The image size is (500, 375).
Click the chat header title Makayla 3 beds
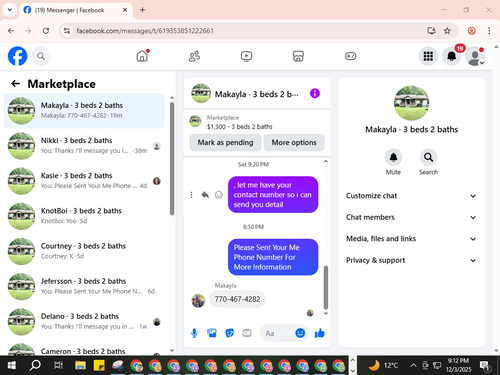tap(257, 94)
